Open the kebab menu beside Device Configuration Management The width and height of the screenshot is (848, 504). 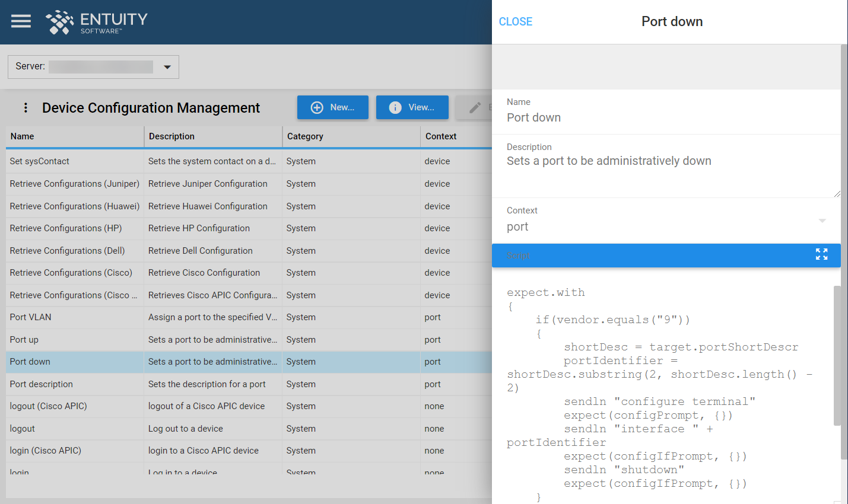25,107
